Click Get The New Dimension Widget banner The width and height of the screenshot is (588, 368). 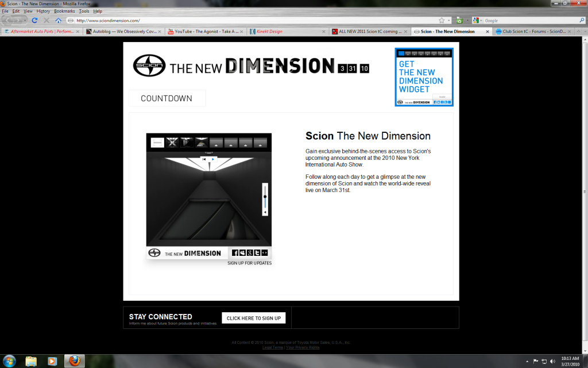pos(424,77)
